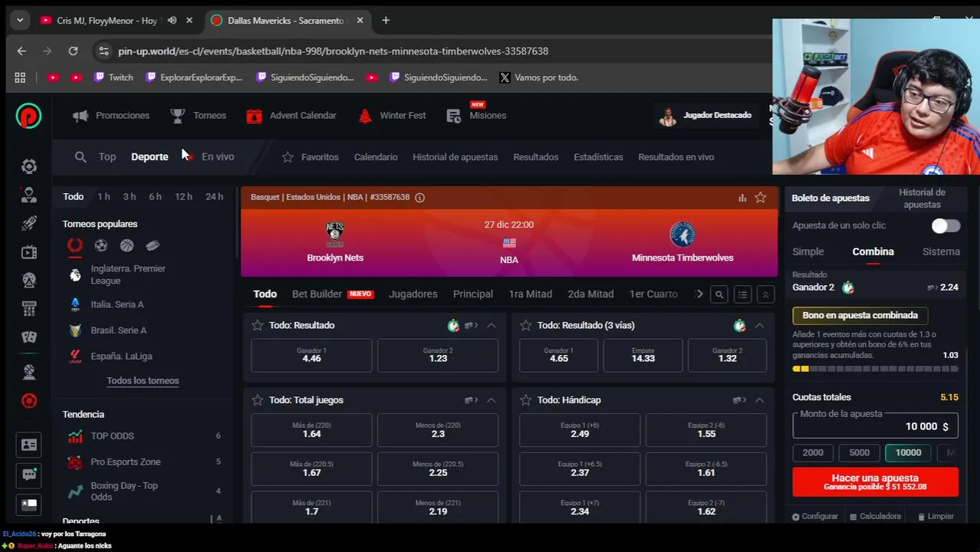Screen dimensions: 980x552
Task: Select the soccer ball filter under Torneos populares
Action: pos(100,245)
